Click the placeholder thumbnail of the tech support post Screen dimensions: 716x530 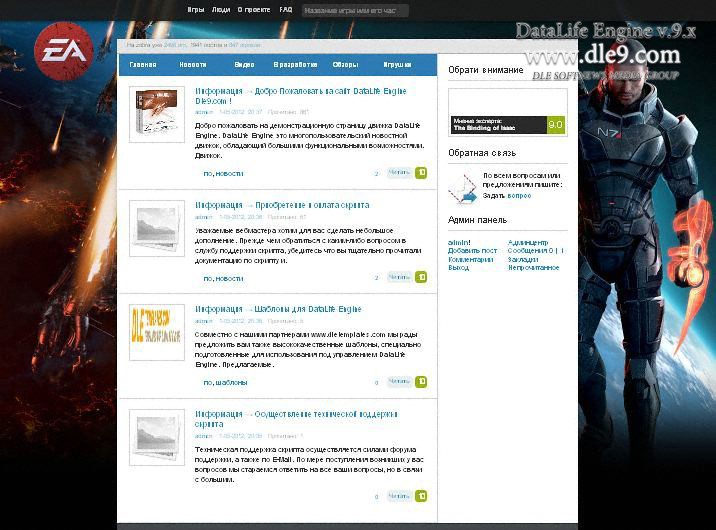(x=157, y=437)
